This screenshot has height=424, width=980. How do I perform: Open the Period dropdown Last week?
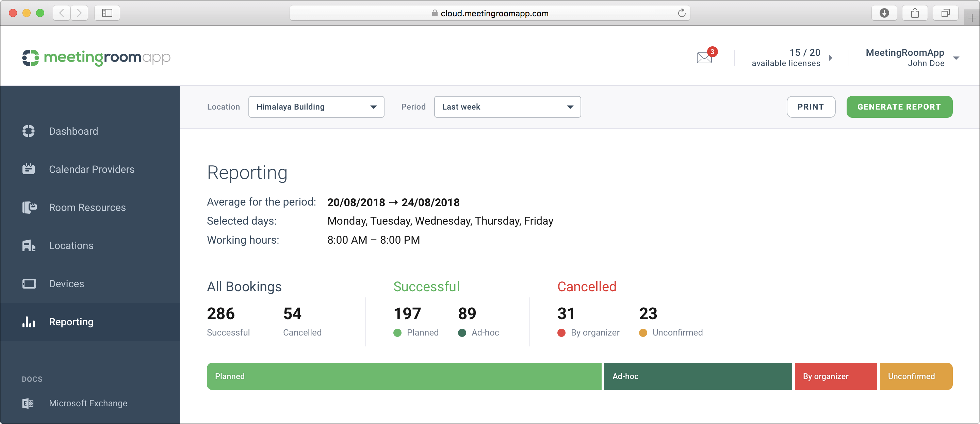pyautogui.click(x=507, y=107)
